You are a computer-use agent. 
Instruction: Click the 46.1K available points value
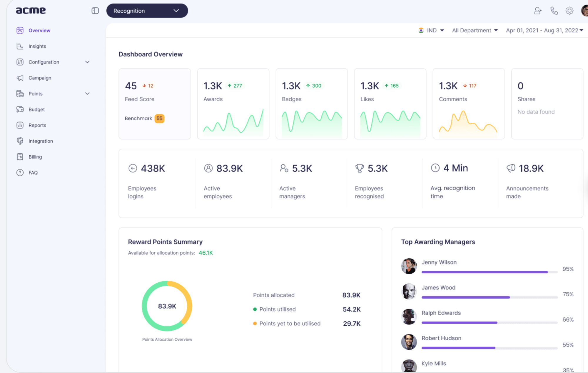[206, 253]
